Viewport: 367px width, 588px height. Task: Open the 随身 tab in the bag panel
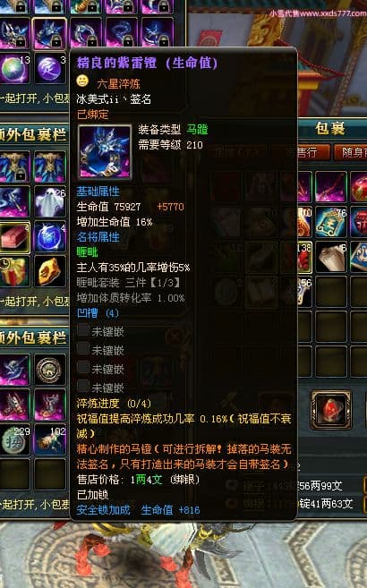coord(351,152)
